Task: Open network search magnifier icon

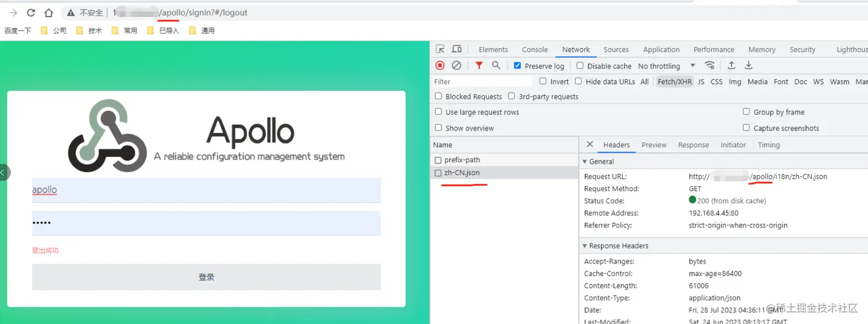Action: point(496,65)
